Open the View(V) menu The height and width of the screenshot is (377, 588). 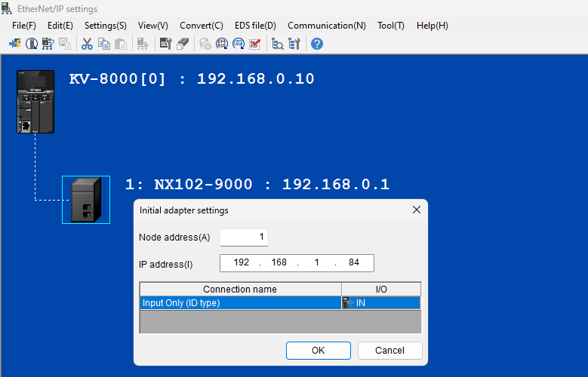coord(153,26)
